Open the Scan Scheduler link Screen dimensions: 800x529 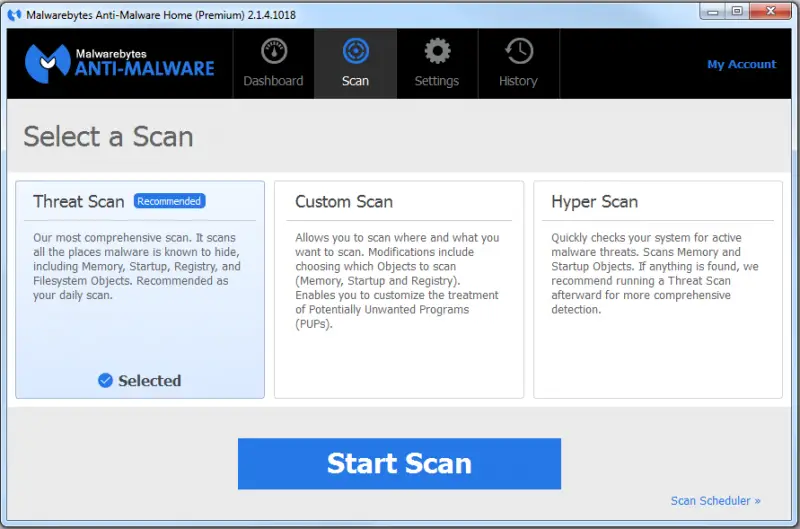coord(716,501)
